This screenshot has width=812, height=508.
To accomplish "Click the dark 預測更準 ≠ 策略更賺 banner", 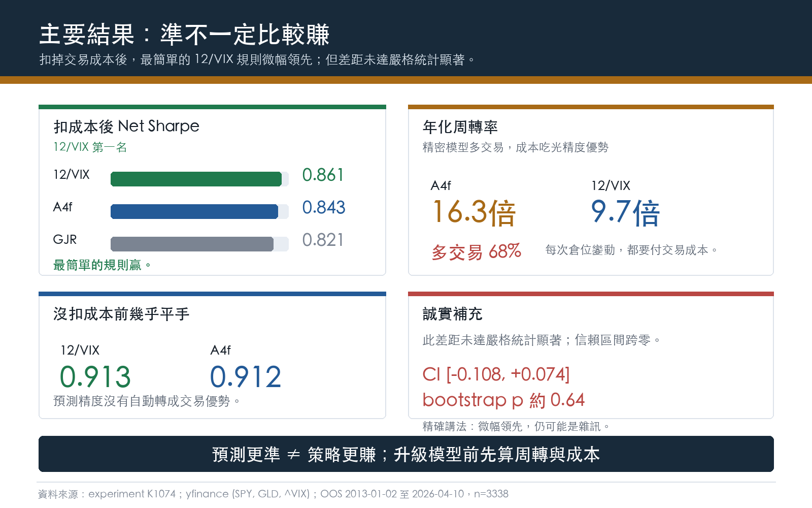I will 406,454.
